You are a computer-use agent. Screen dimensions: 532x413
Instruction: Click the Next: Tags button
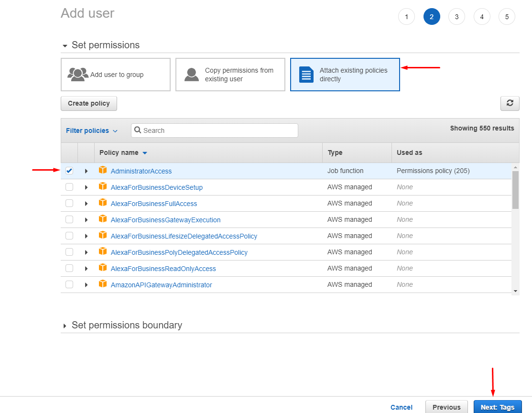pos(498,407)
